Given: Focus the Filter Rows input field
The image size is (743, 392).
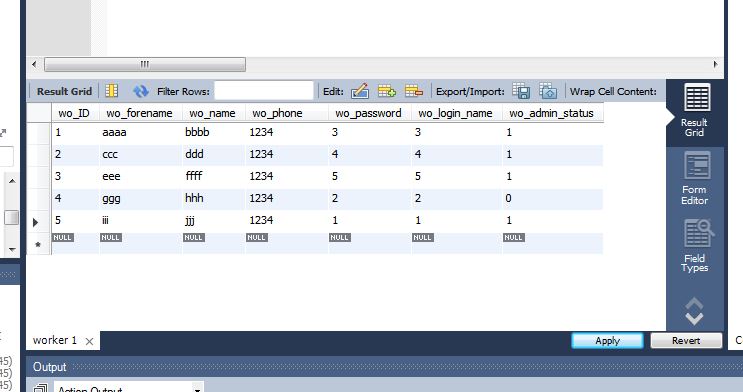Looking at the screenshot, I should pyautogui.click(x=264, y=91).
